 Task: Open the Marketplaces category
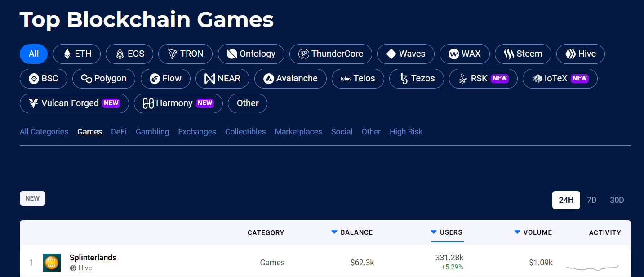pos(298,132)
